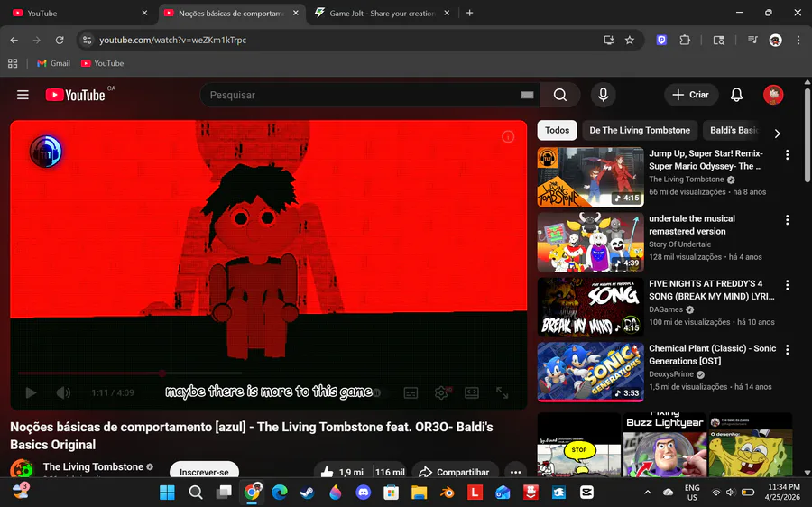Open options for undertale the musical video
This screenshot has width=812, height=507.
787,219
